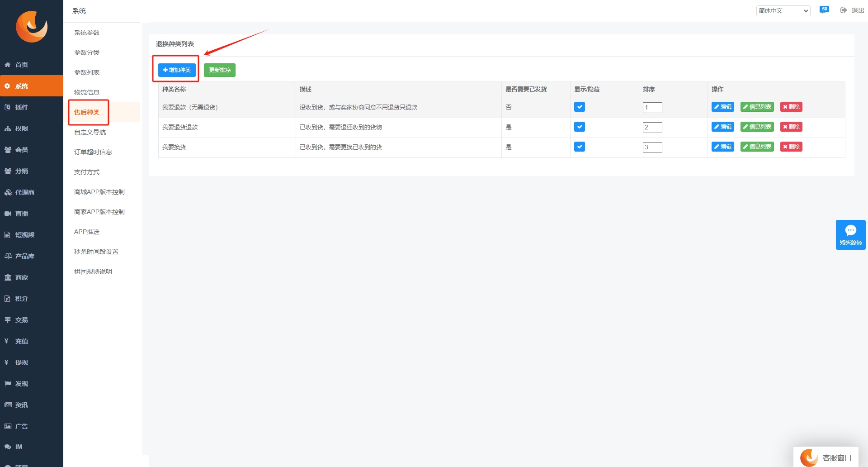The width and height of the screenshot is (868, 467).
Task: Click the sort field containing 2
Action: tap(652, 128)
